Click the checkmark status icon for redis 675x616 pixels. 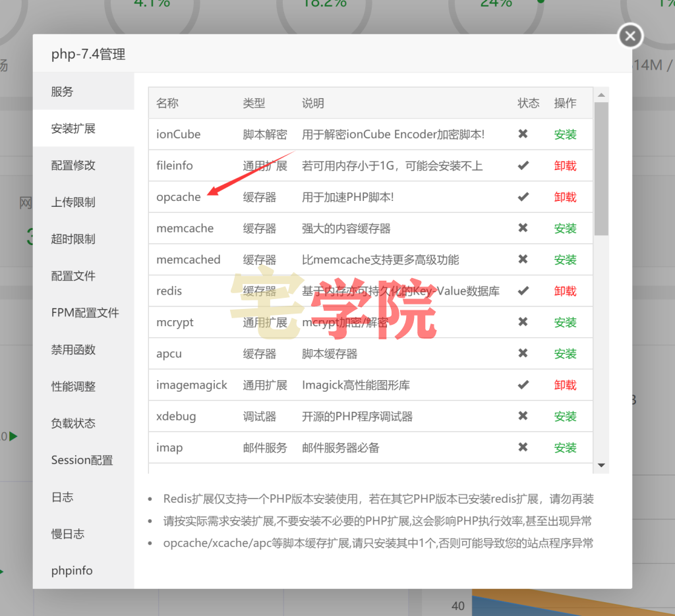[x=523, y=291]
